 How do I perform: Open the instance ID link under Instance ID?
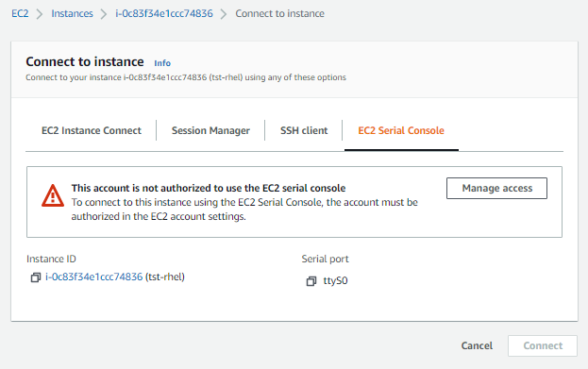(93, 277)
